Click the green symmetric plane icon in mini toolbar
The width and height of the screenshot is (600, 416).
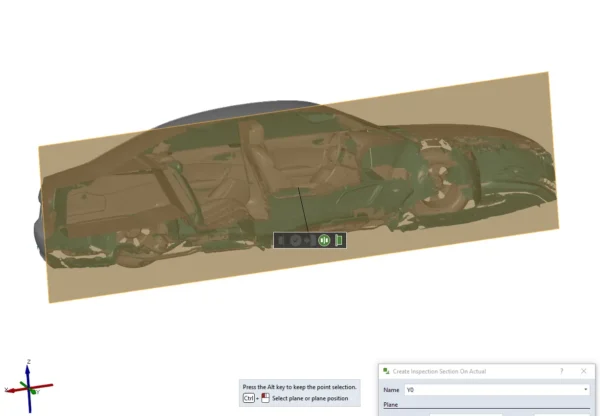point(324,240)
